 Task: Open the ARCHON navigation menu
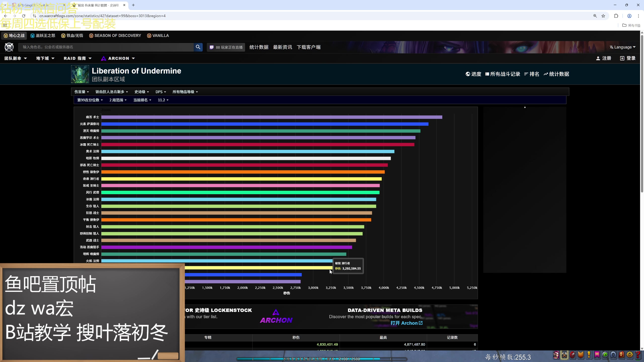tap(118, 58)
